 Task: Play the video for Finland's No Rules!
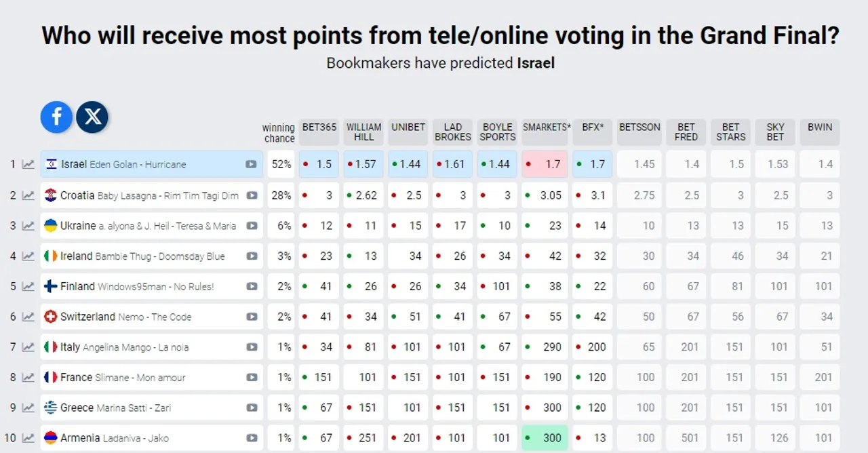point(252,286)
